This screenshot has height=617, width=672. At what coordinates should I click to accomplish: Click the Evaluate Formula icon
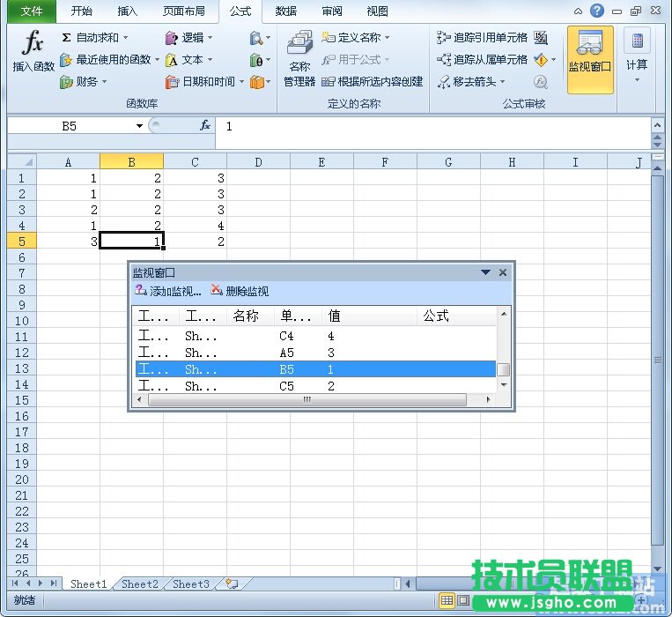(x=541, y=82)
